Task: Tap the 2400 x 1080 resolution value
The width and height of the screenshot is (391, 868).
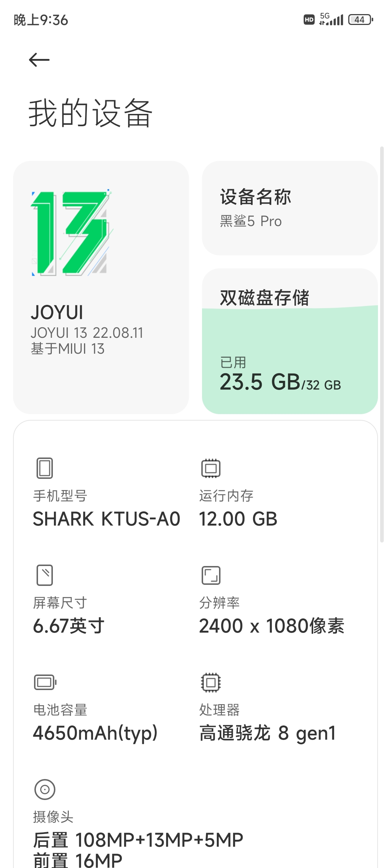Action: point(272,626)
